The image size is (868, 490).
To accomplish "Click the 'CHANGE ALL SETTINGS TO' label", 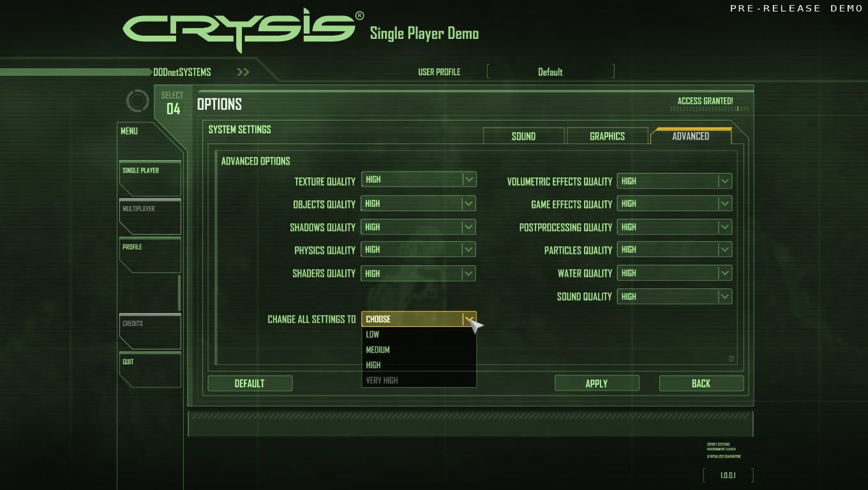I will coord(311,319).
